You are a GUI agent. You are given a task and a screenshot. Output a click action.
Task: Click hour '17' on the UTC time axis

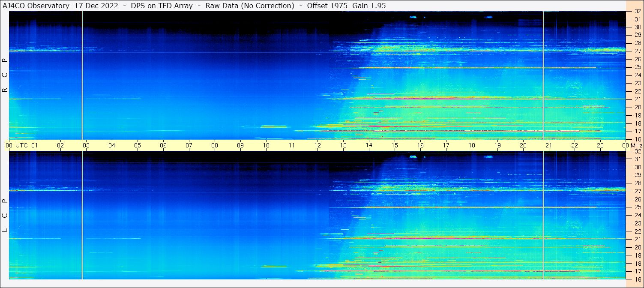[446, 145]
